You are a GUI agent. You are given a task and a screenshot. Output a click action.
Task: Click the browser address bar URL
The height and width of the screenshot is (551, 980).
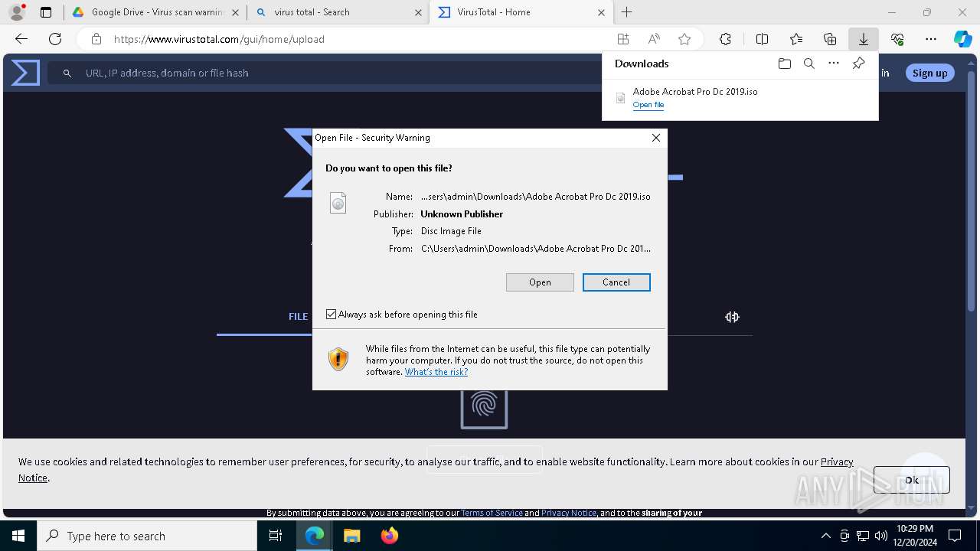point(219,39)
